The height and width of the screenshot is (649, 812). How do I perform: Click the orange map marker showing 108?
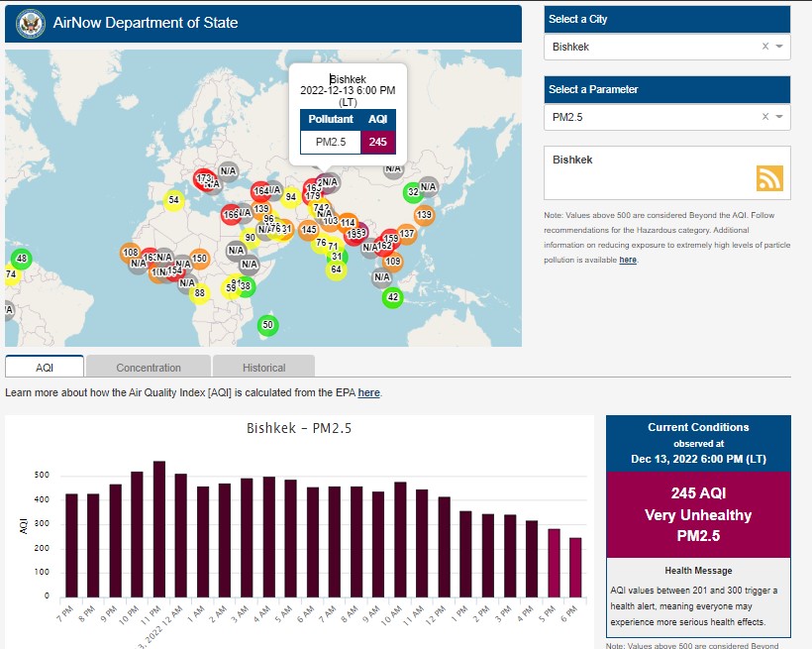tap(130, 253)
